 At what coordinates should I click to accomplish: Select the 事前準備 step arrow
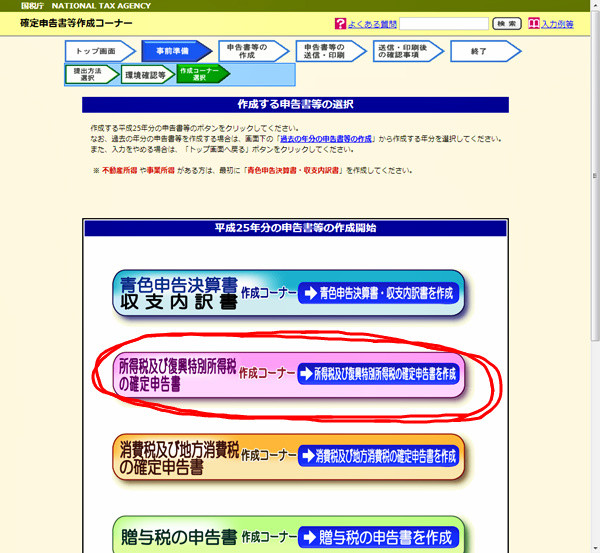[177, 51]
